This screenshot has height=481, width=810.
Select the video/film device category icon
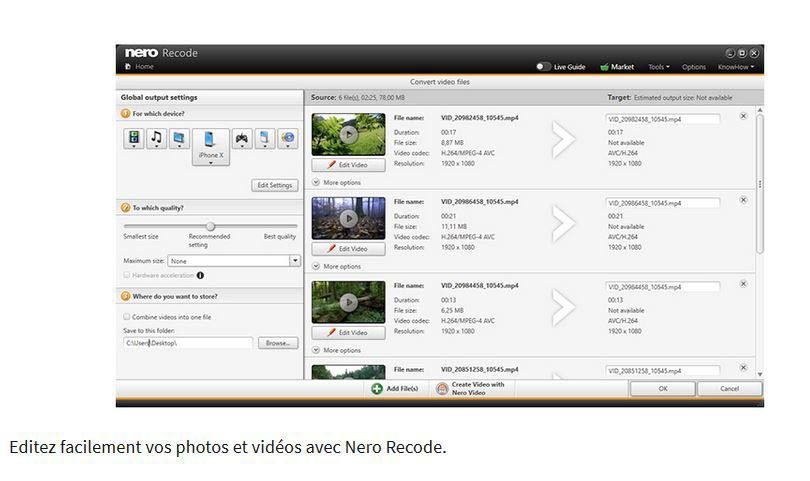coord(135,139)
